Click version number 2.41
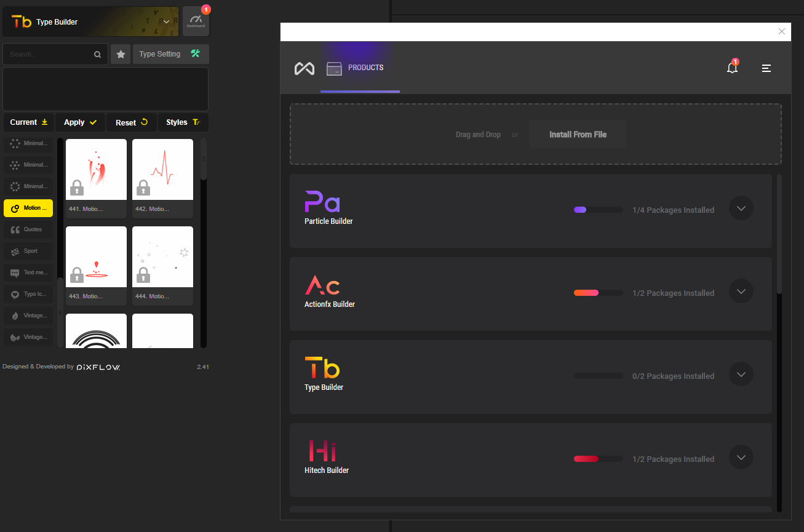Screen dimensions: 804x532 coord(203,367)
